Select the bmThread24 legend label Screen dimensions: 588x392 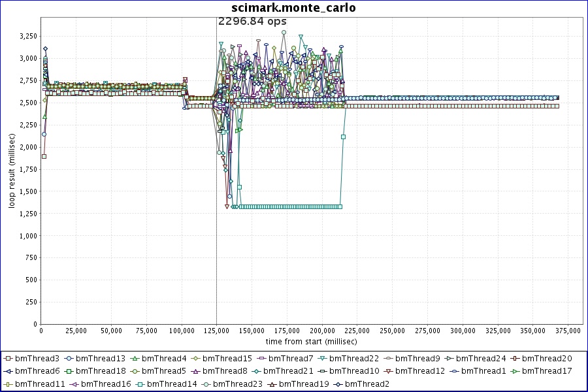481,359
